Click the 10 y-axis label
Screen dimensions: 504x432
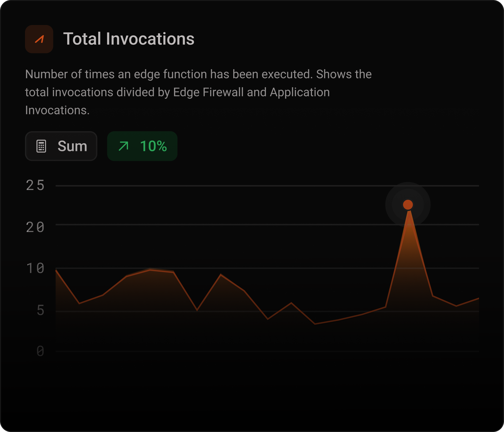(35, 268)
